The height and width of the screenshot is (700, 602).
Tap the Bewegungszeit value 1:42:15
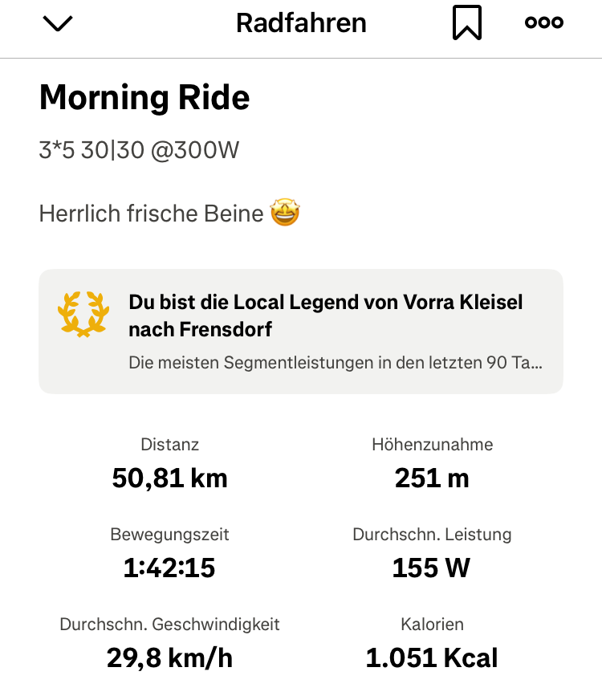point(169,568)
